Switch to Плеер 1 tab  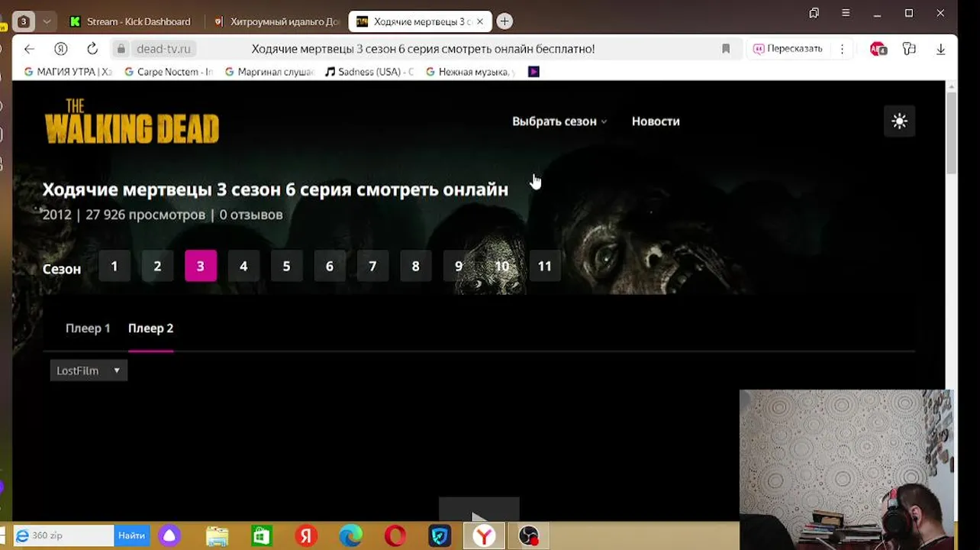pyautogui.click(x=88, y=328)
